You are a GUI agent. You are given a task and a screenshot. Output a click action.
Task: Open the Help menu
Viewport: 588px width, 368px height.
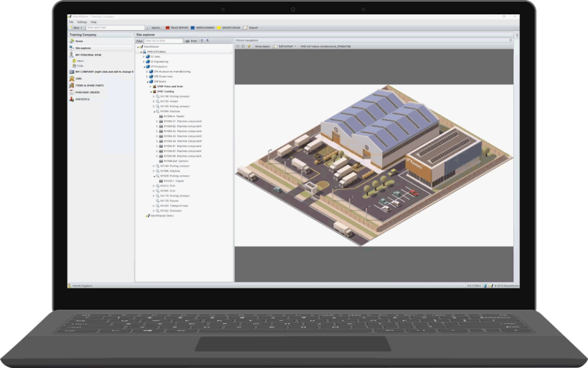[x=93, y=22]
